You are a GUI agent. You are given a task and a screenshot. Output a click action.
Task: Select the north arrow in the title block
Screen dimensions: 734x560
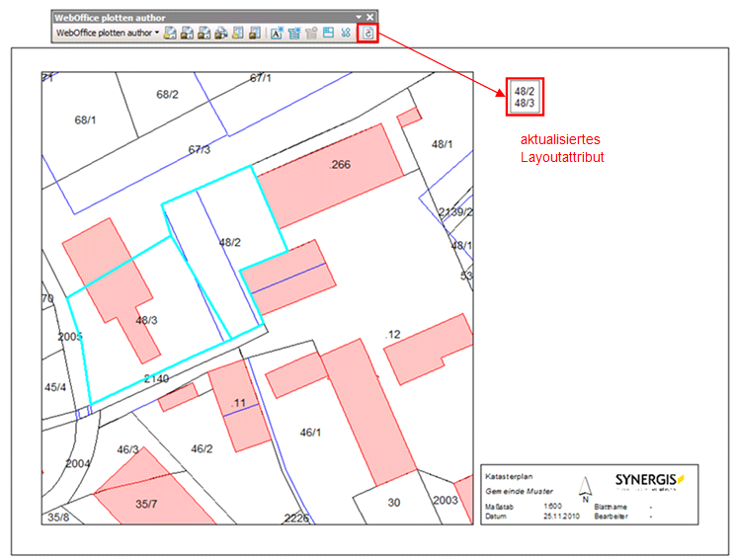pyautogui.click(x=585, y=489)
